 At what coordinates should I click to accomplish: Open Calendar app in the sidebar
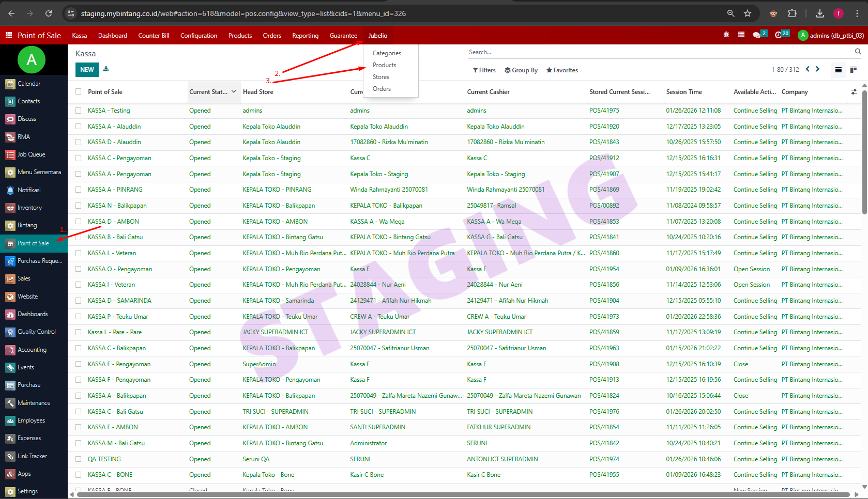point(34,84)
